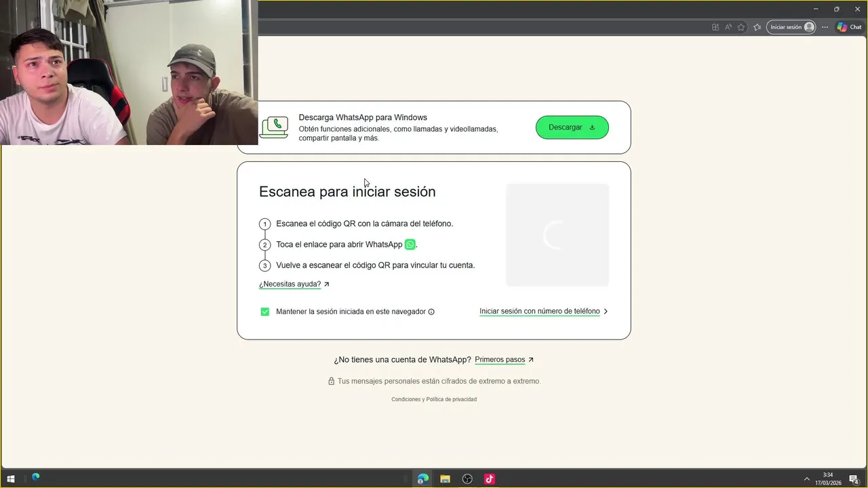Add this page to favorites star
The image size is (868, 488).
click(x=741, y=27)
